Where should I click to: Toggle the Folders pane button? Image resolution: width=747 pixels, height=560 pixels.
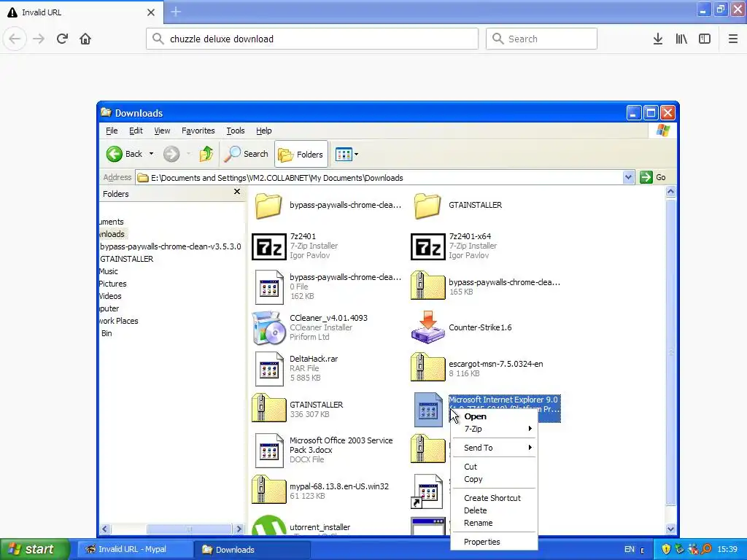(301, 155)
